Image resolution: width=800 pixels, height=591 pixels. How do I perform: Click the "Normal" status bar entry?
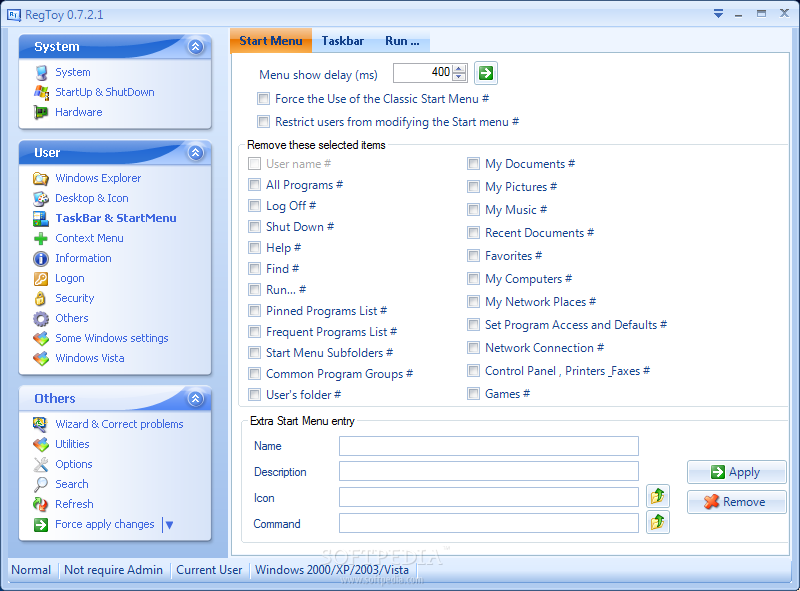point(31,570)
